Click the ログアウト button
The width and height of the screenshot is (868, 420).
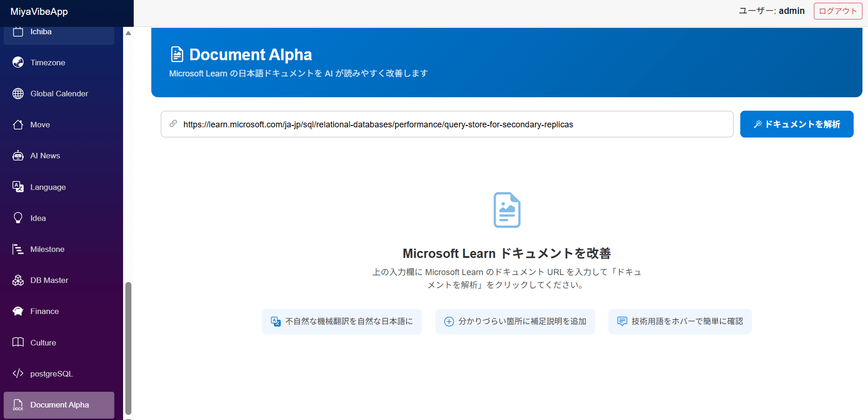[x=838, y=11]
